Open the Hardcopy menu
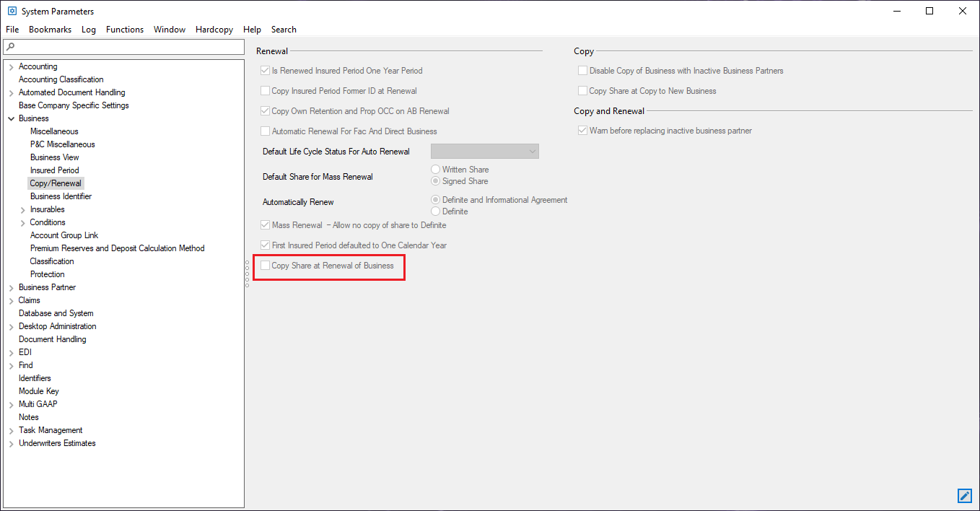Image resolution: width=980 pixels, height=511 pixels. click(214, 30)
